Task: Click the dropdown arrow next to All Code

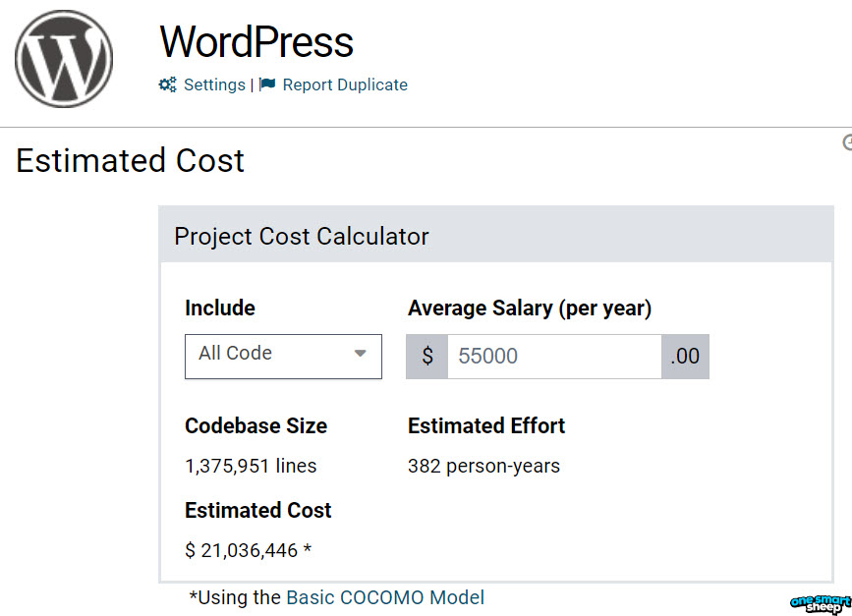Action: pyautogui.click(x=361, y=356)
